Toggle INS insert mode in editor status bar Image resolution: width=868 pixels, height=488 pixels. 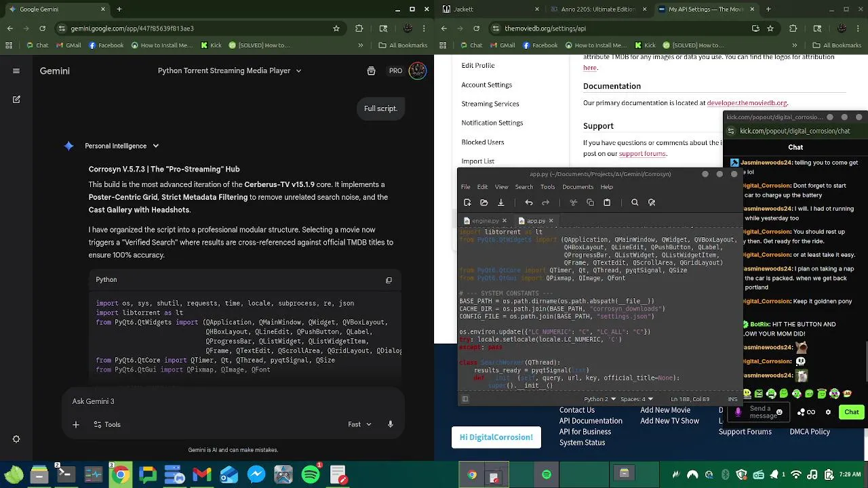point(732,399)
